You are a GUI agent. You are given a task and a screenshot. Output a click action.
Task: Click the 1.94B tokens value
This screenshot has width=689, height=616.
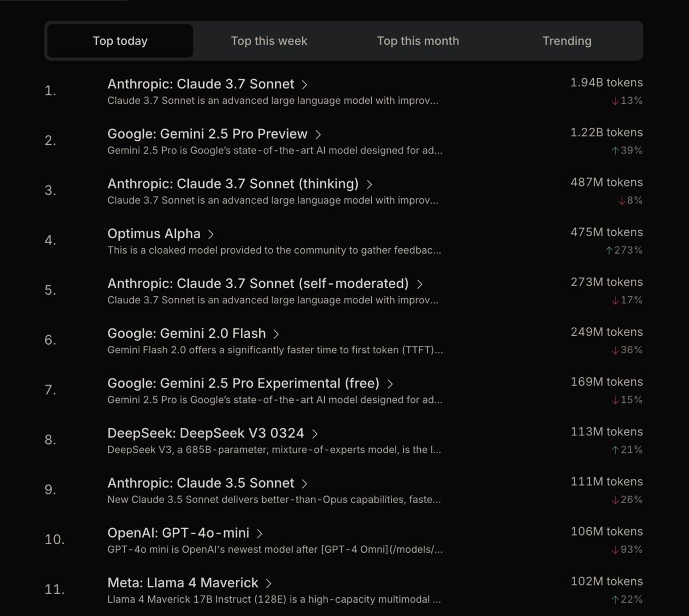[606, 83]
